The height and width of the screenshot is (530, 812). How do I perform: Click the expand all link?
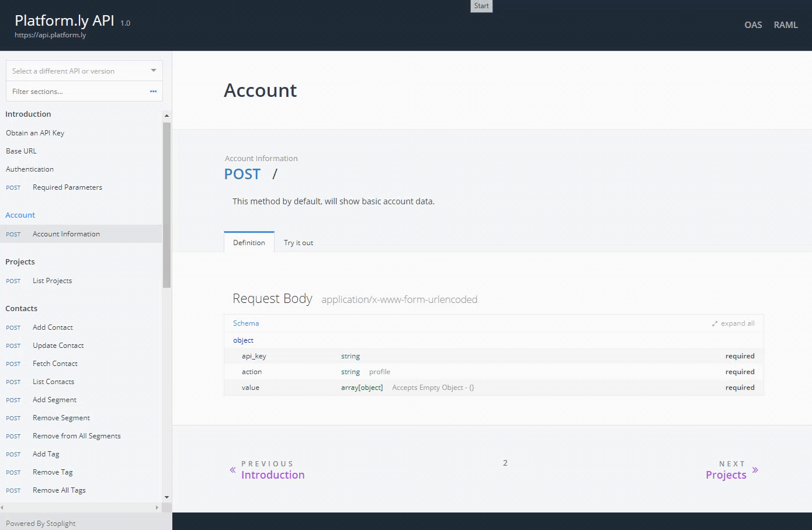(737, 323)
